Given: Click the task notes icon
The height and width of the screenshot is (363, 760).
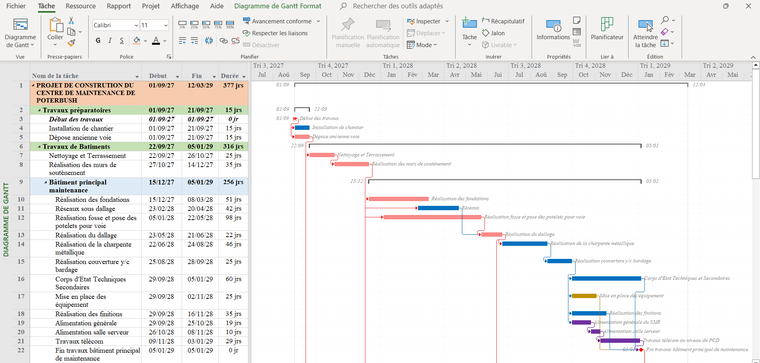Looking at the screenshot, I should [577, 20].
